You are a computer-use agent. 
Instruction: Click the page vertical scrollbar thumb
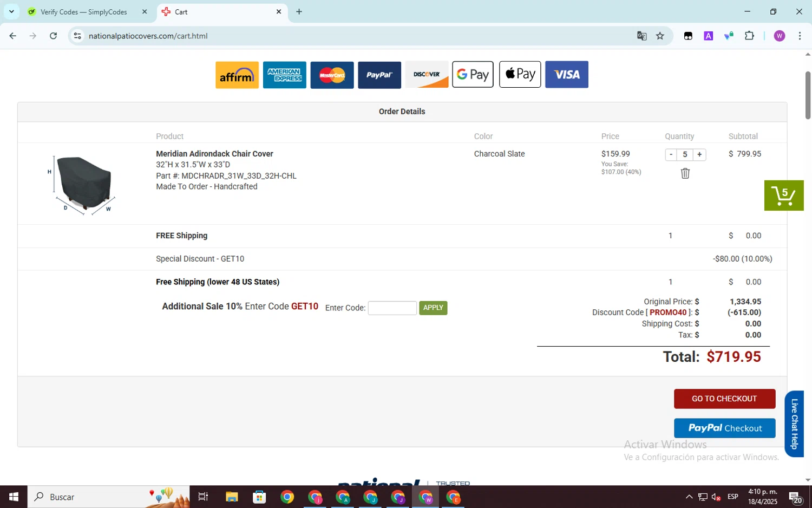click(808, 95)
